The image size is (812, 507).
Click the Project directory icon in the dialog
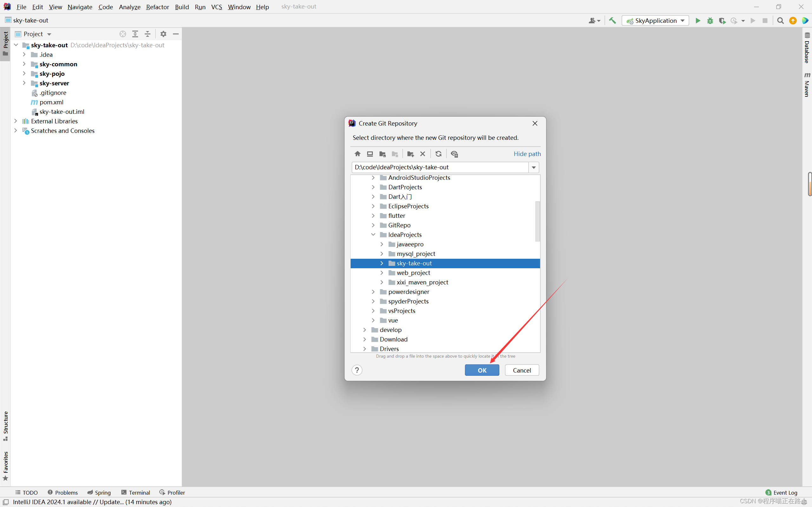tap(382, 154)
